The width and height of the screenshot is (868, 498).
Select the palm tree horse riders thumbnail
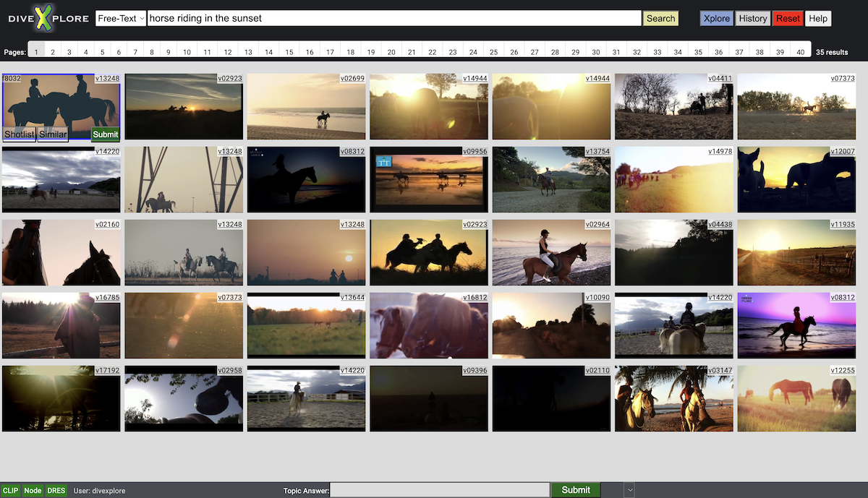pos(673,399)
